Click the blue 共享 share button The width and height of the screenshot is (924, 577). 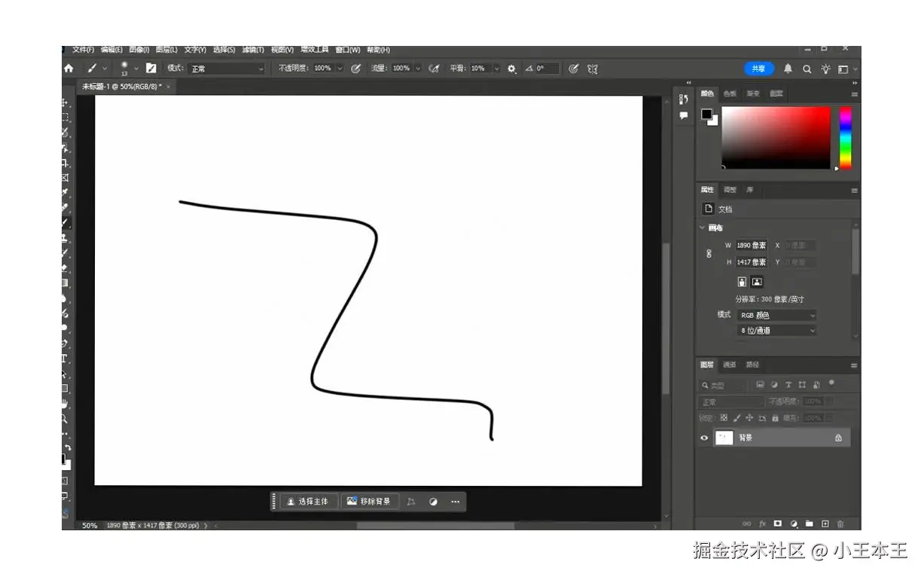pyautogui.click(x=758, y=69)
